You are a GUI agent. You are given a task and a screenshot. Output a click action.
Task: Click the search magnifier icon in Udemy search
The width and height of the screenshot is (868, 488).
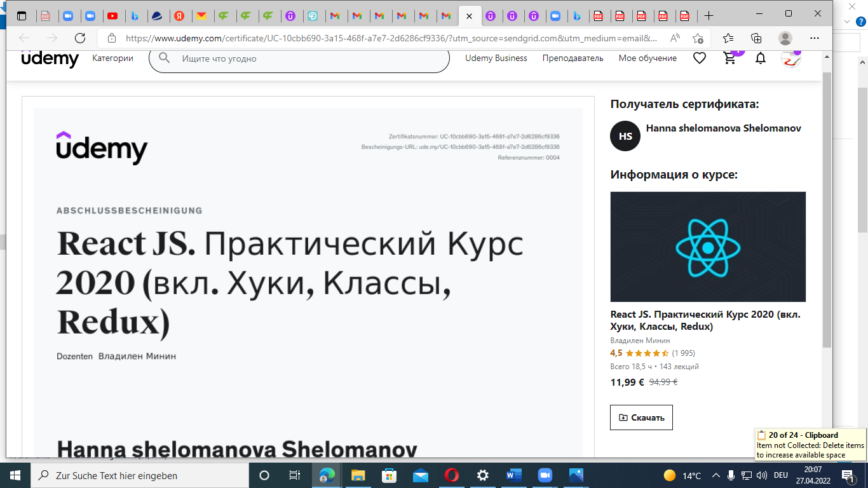point(165,58)
